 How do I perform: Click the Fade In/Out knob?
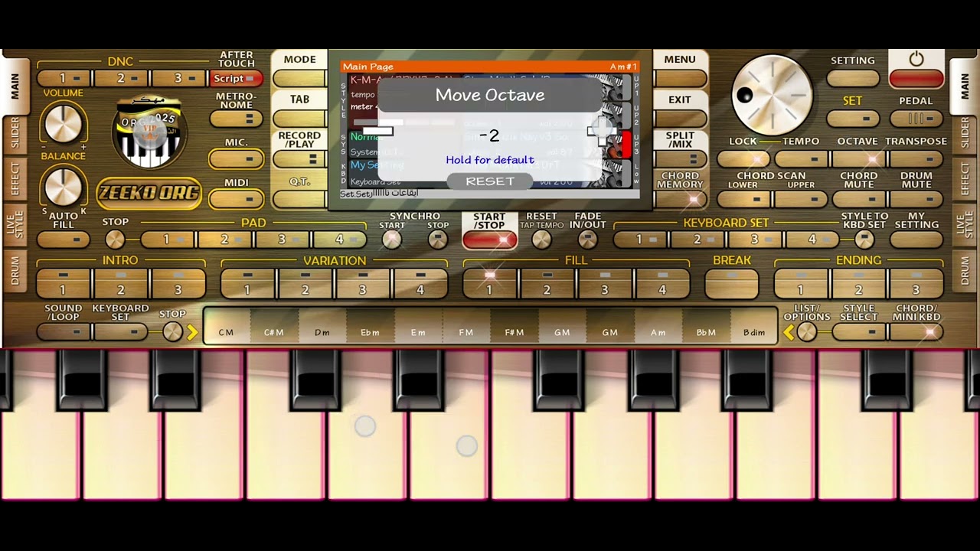[x=587, y=240]
